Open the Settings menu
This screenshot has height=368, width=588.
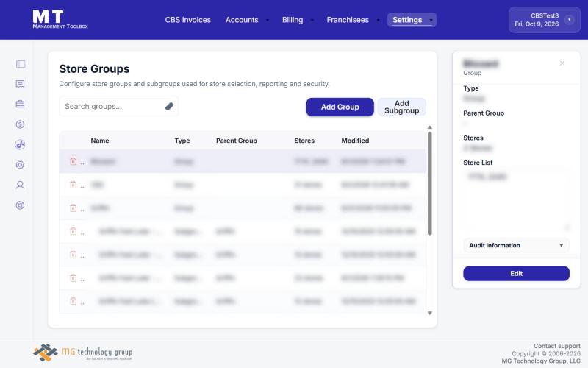pos(407,20)
